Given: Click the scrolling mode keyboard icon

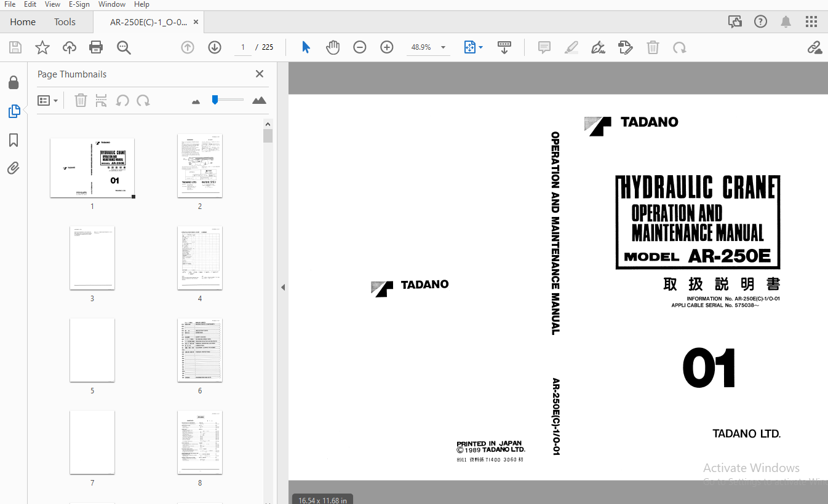Looking at the screenshot, I should [504, 47].
